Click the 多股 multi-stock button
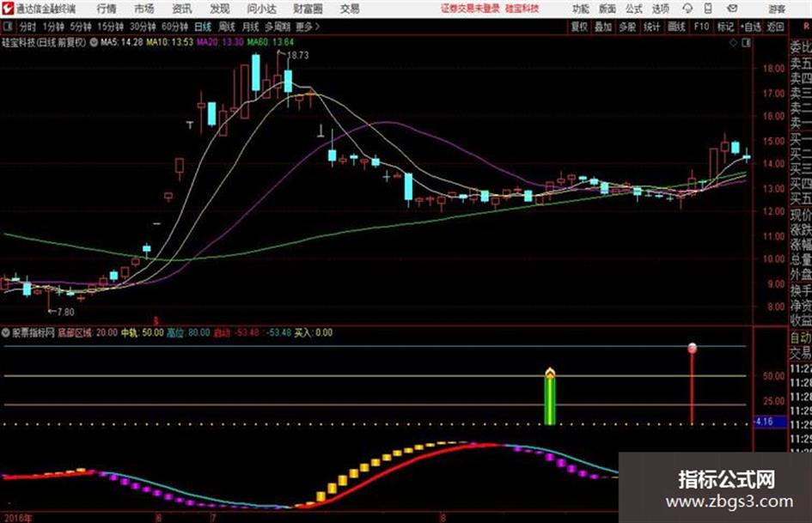The width and height of the screenshot is (812, 523). pos(627,27)
